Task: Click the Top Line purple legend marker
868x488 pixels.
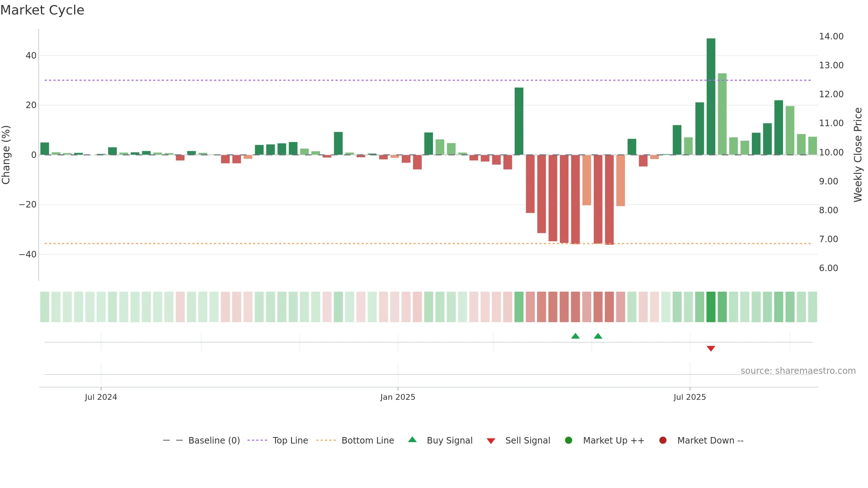Action: 257,440
